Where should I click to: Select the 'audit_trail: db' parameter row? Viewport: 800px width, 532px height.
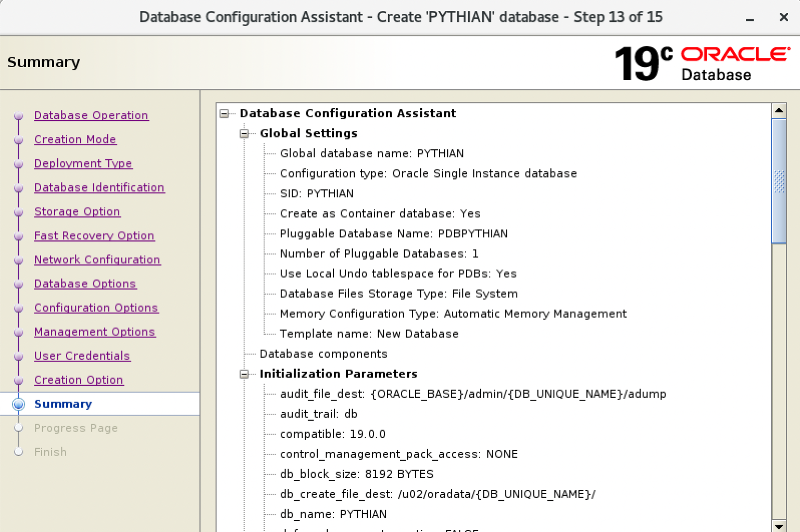click(x=319, y=414)
